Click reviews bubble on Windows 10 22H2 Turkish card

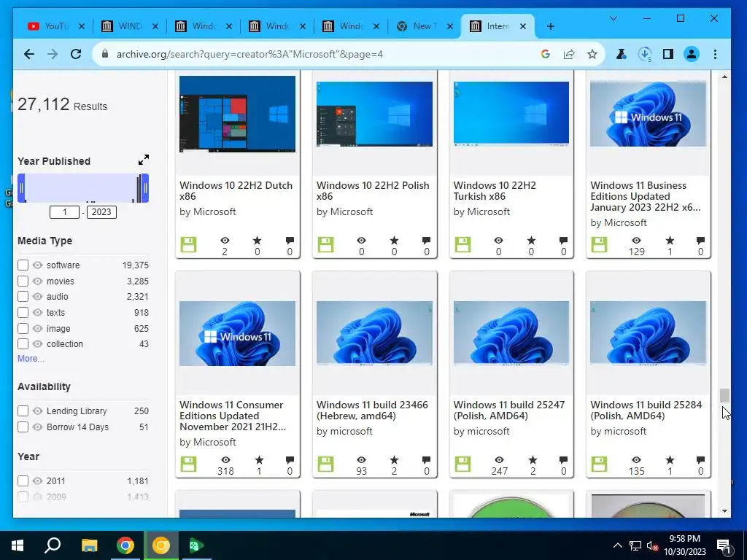click(x=563, y=241)
